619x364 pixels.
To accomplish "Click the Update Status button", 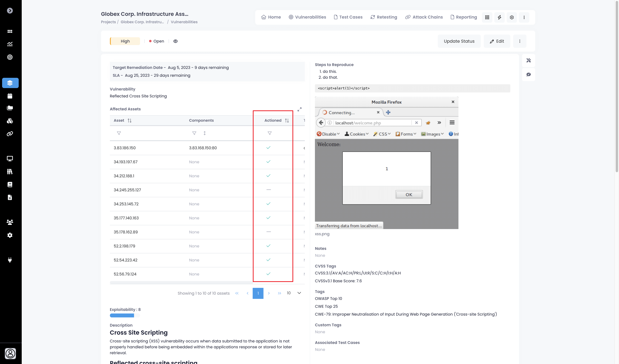I will click(459, 41).
